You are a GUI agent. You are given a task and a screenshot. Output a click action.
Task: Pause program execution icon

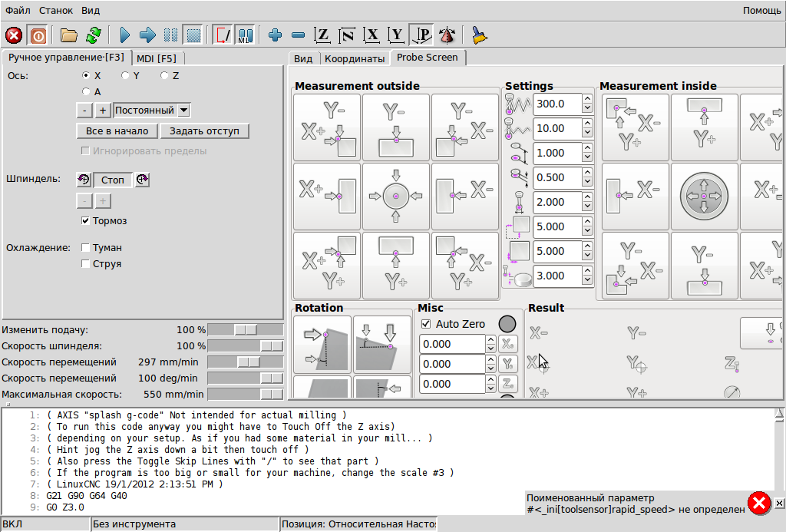170,35
